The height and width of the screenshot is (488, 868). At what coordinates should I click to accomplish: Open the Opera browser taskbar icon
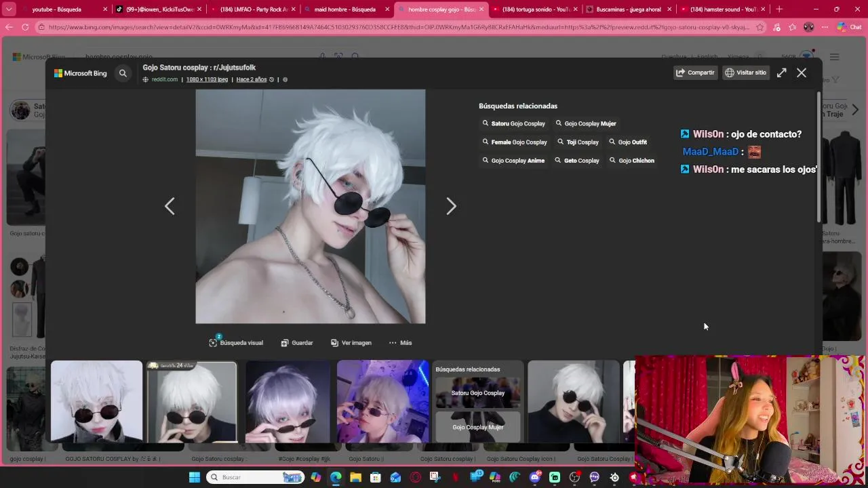416,477
